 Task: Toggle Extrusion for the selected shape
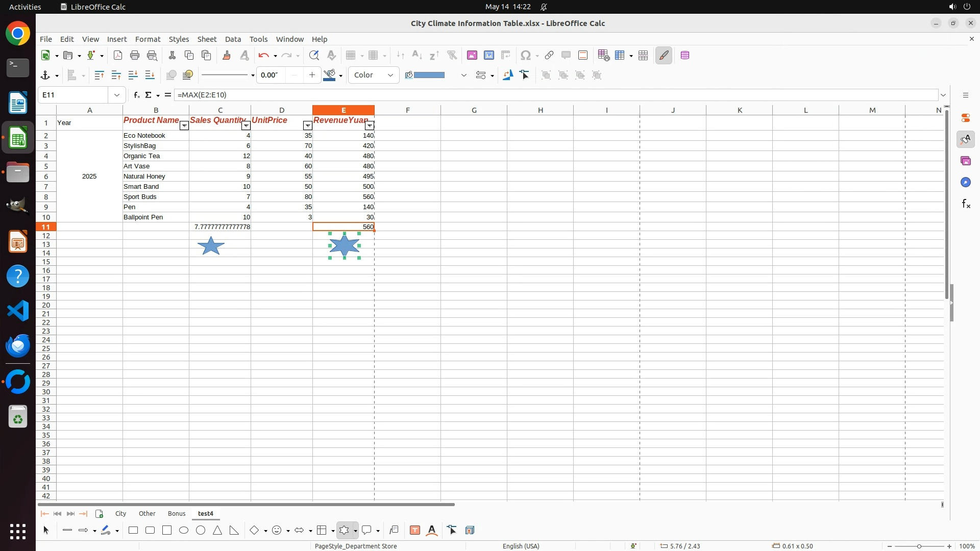click(x=470, y=531)
